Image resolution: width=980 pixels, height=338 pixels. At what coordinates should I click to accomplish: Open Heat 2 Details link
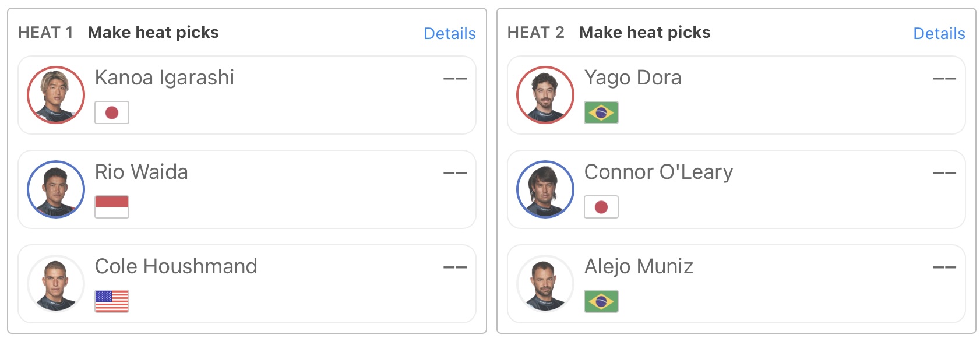[939, 33]
